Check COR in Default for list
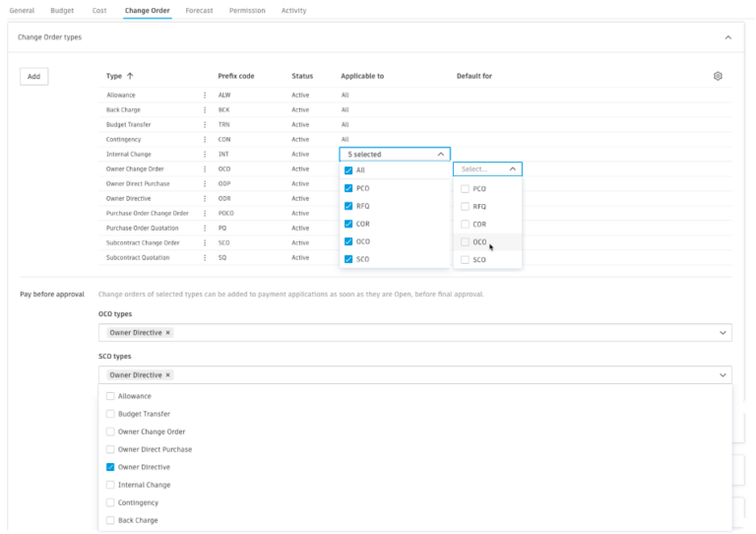The width and height of the screenshot is (756, 534). click(465, 225)
